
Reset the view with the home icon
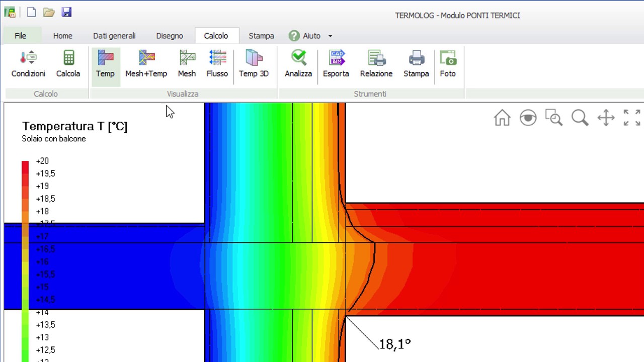pos(502,118)
